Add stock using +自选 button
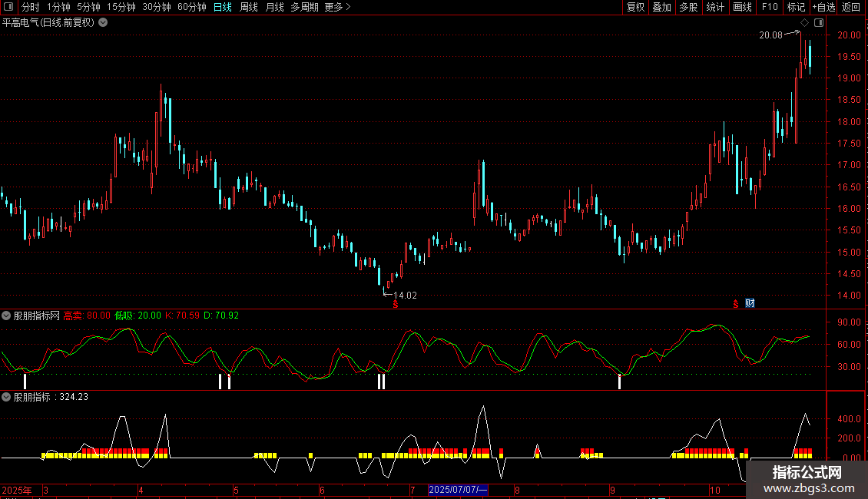The image size is (868, 499). (823, 7)
